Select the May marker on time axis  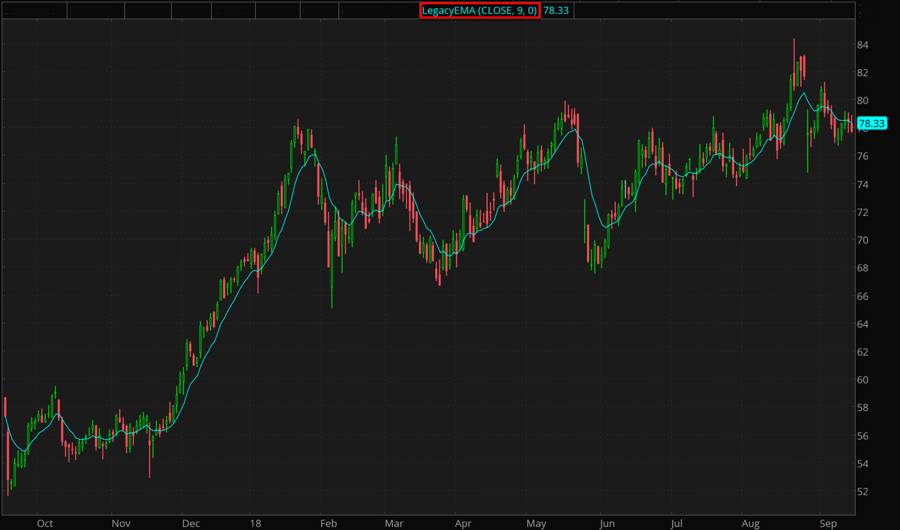[x=537, y=522]
